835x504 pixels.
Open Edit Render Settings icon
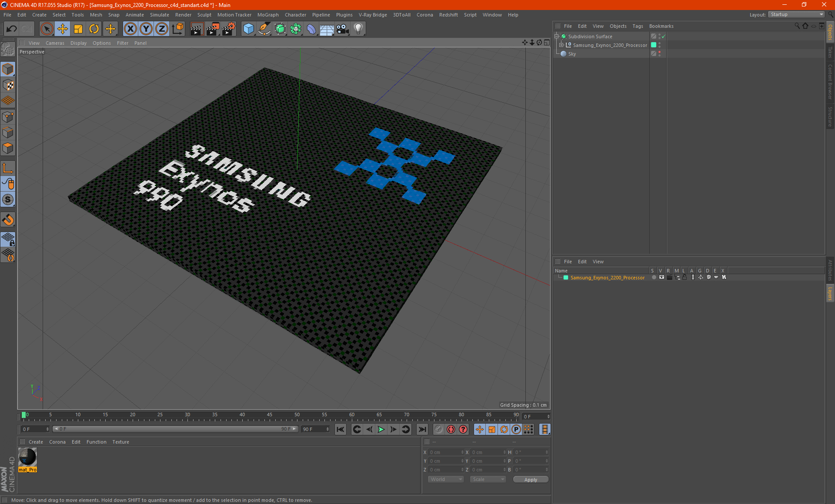pyautogui.click(x=229, y=29)
